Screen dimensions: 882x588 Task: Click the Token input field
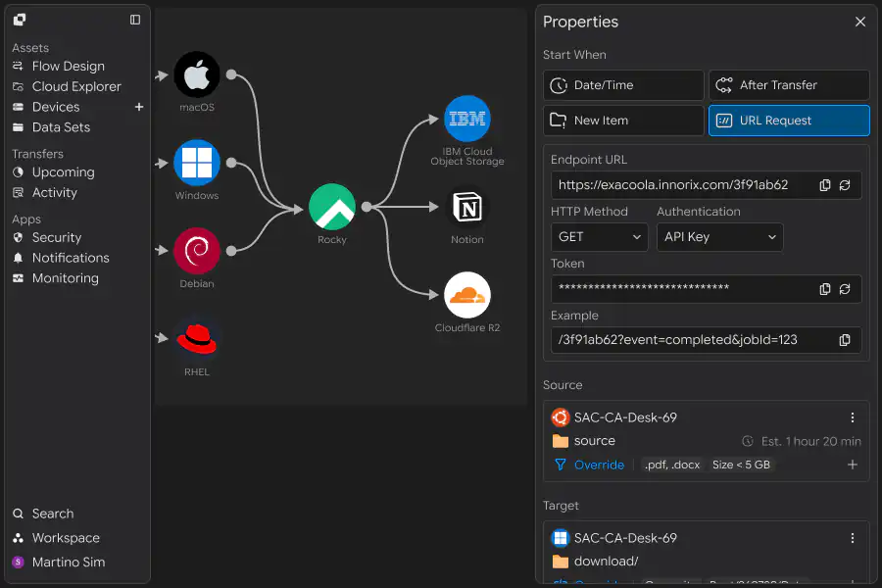pyautogui.click(x=706, y=289)
